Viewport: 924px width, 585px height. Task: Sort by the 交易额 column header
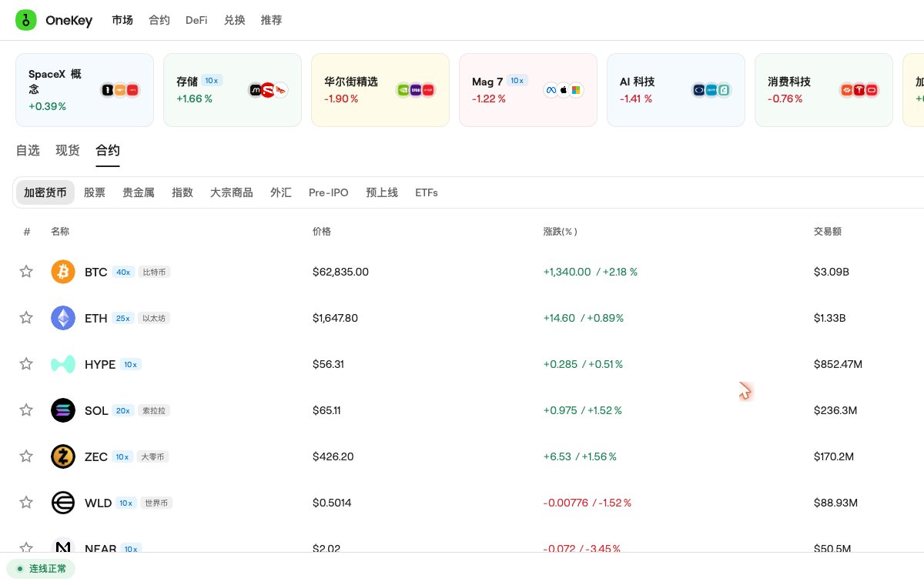(x=828, y=232)
